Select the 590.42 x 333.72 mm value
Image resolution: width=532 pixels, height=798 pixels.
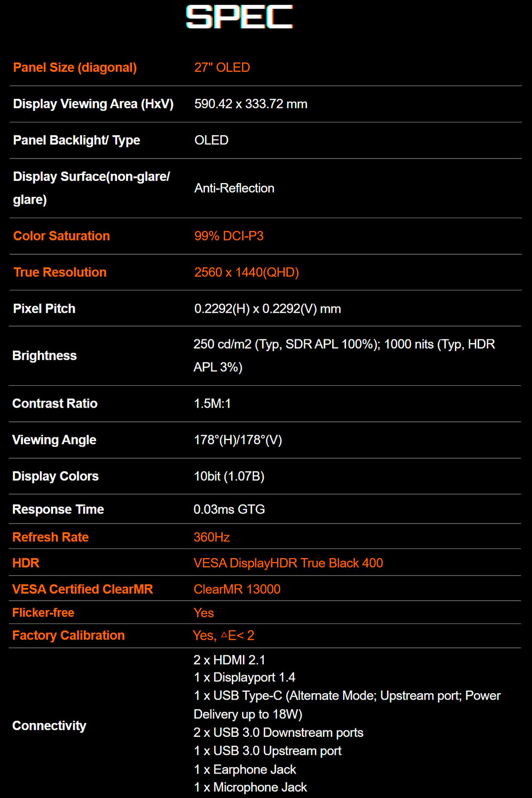click(251, 104)
